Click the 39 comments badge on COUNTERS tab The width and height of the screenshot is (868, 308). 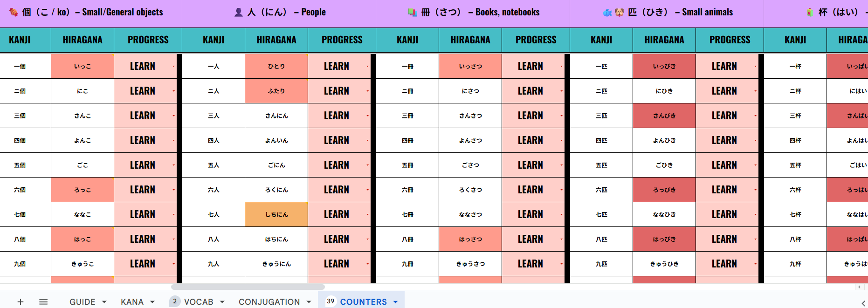tap(331, 301)
